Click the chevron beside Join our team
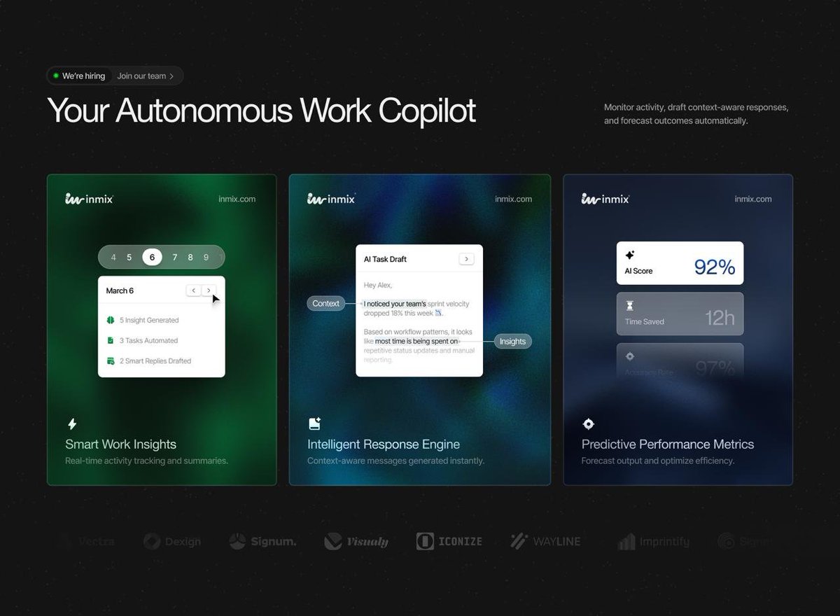840x616 pixels. (x=171, y=76)
